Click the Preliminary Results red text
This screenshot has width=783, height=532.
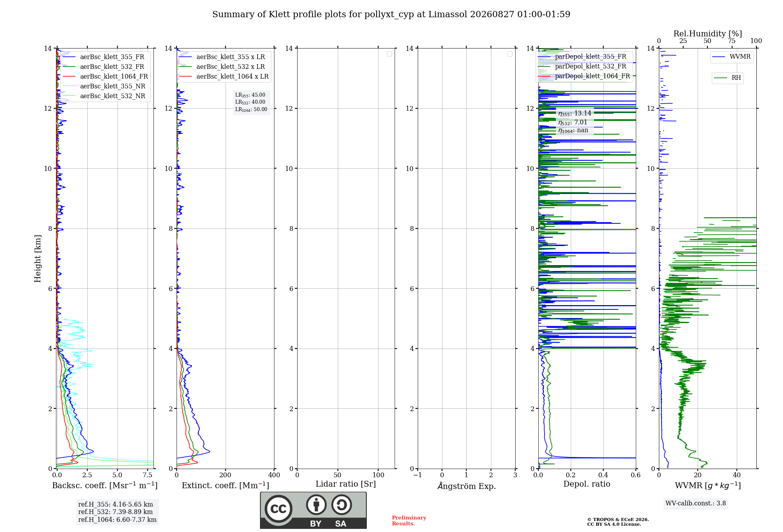coord(409,521)
